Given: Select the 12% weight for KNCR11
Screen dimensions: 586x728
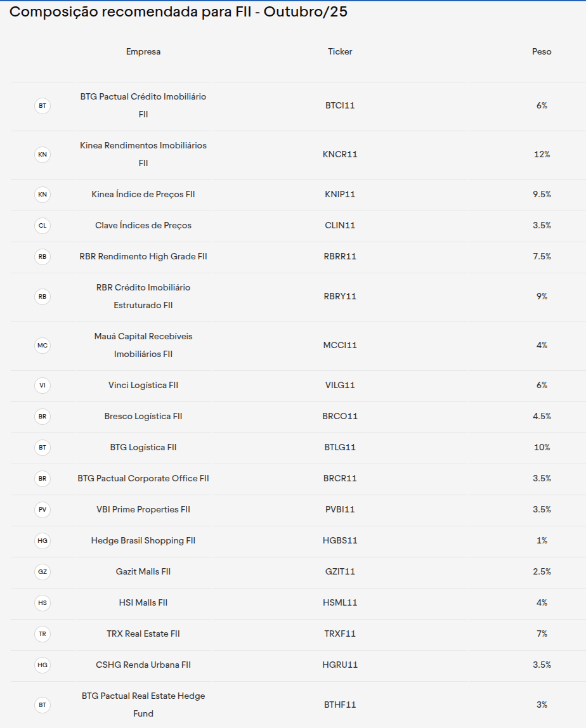Looking at the screenshot, I should 542,155.
